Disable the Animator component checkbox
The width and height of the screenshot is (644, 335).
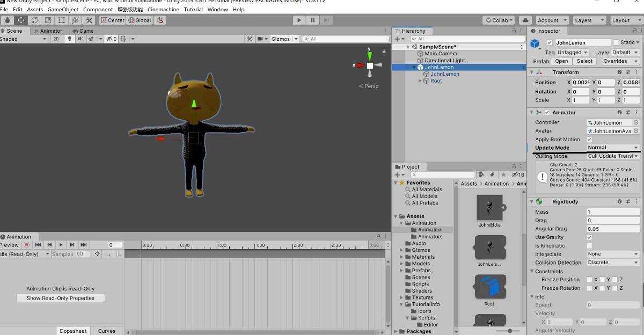pyautogui.click(x=547, y=112)
